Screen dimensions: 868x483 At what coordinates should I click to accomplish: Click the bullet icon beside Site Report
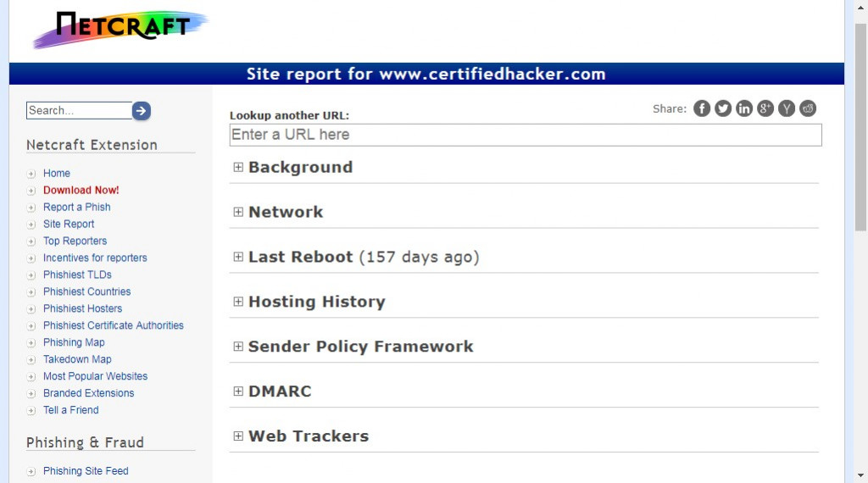tap(31, 225)
